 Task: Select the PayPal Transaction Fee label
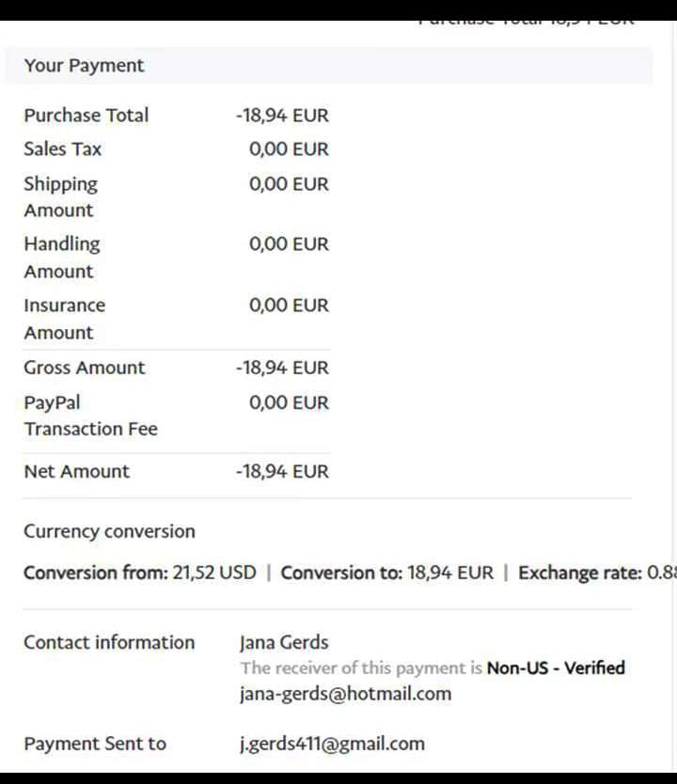(90, 416)
